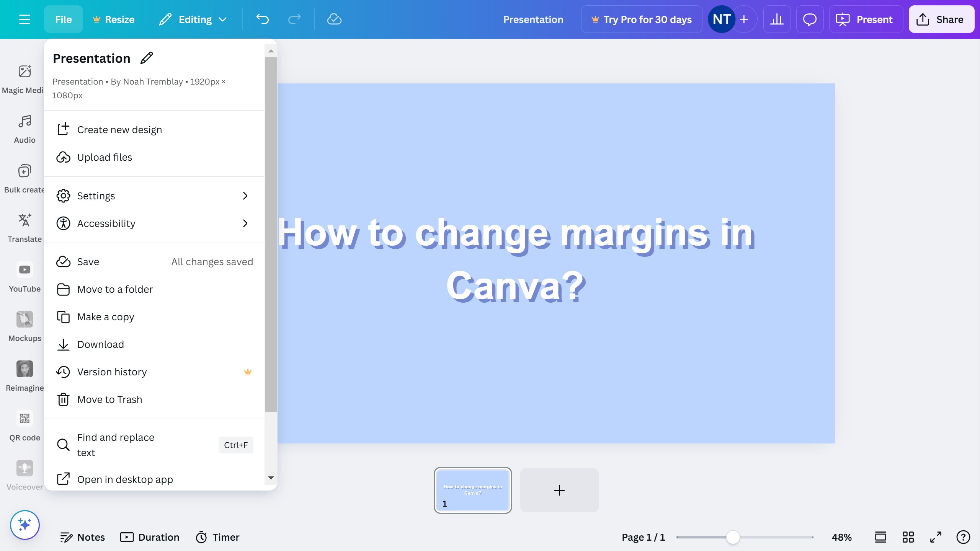Toggle the Notes panel

pos(83,537)
